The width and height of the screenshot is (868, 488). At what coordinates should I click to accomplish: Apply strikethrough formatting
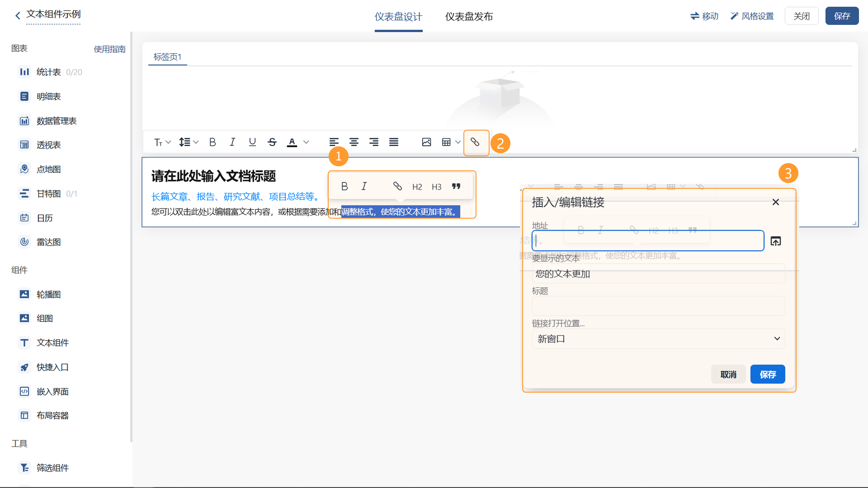[x=272, y=142]
